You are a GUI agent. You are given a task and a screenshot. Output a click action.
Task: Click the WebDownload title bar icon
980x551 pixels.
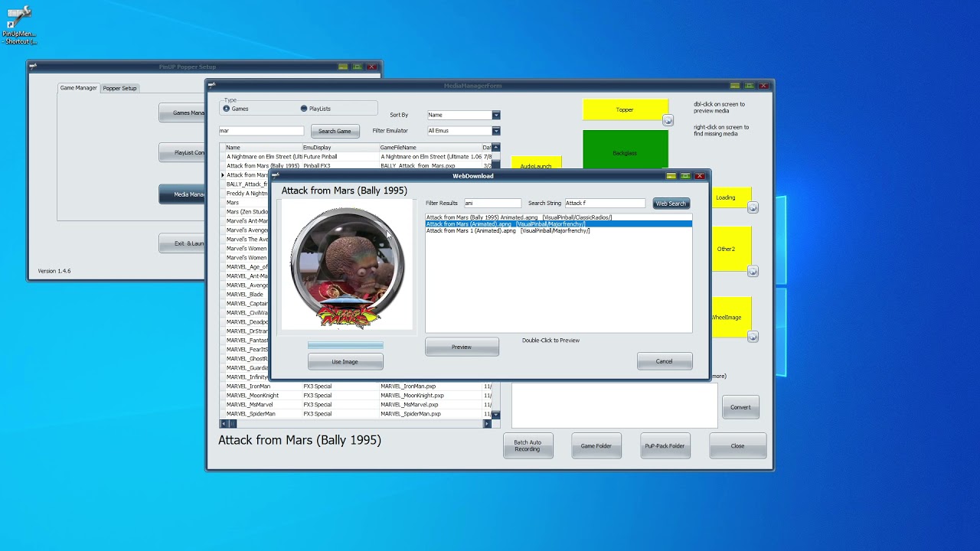[276, 175]
